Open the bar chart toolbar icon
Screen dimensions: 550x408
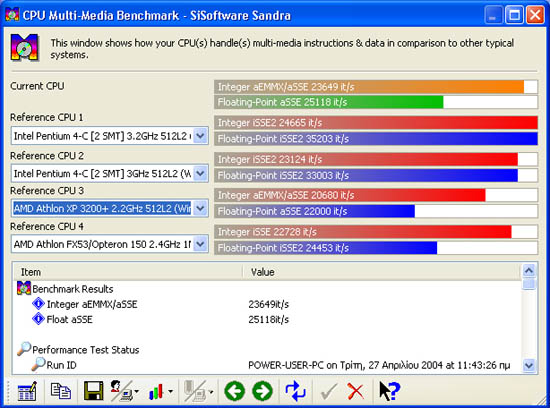(x=156, y=391)
